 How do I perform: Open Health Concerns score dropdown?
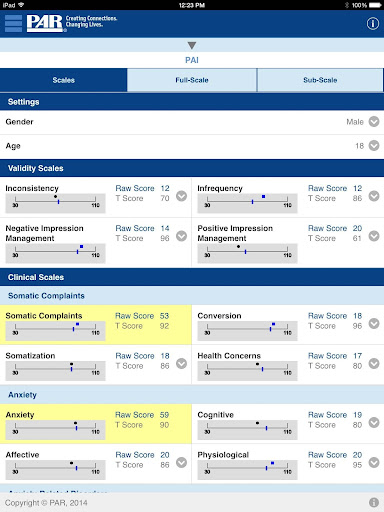point(374,363)
